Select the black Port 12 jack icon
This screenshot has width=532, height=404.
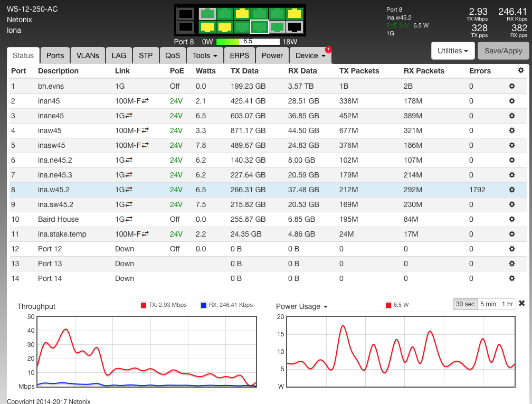294,26
